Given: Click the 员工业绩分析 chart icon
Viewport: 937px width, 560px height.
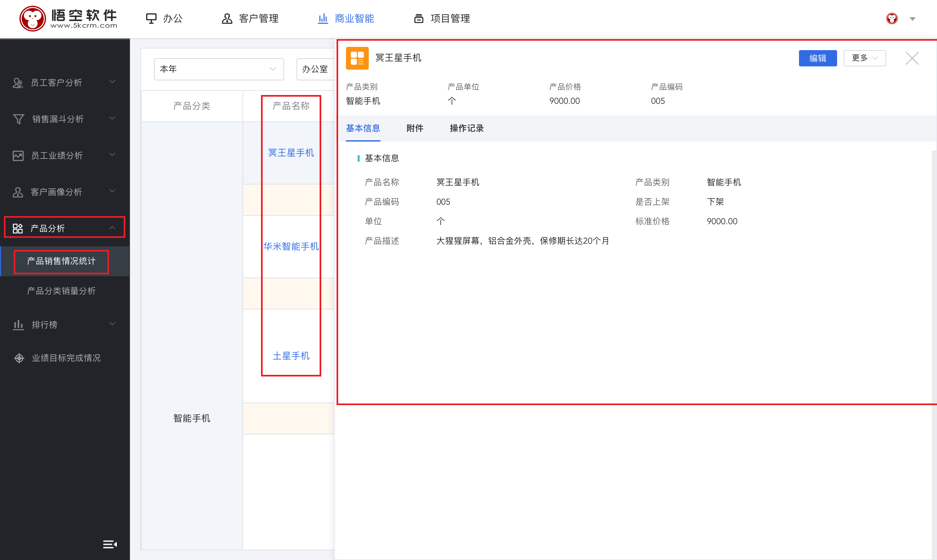Looking at the screenshot, I should pyautogui.click(x=18, y=156).
